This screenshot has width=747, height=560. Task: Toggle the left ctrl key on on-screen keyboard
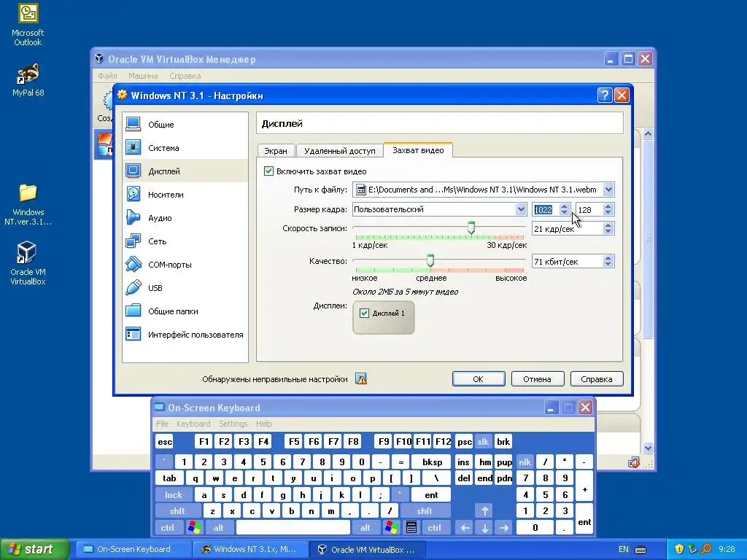coord(168,528)
